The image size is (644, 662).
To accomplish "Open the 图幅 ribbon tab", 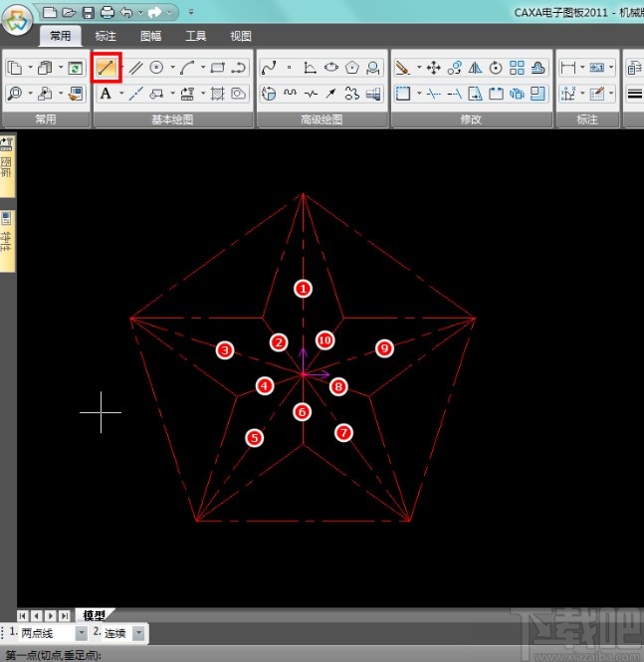I will coord(150,36).
